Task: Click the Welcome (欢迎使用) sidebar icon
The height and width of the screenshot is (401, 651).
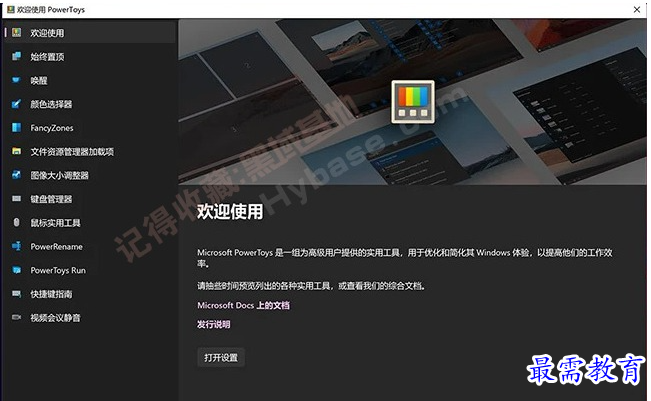Action: pos(17,32)
